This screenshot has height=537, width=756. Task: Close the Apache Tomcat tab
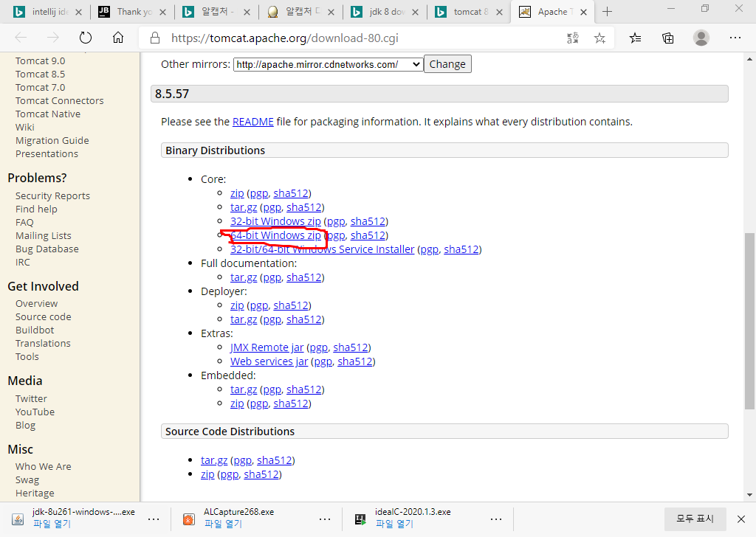pyautogui.click(x=583, y=12)
